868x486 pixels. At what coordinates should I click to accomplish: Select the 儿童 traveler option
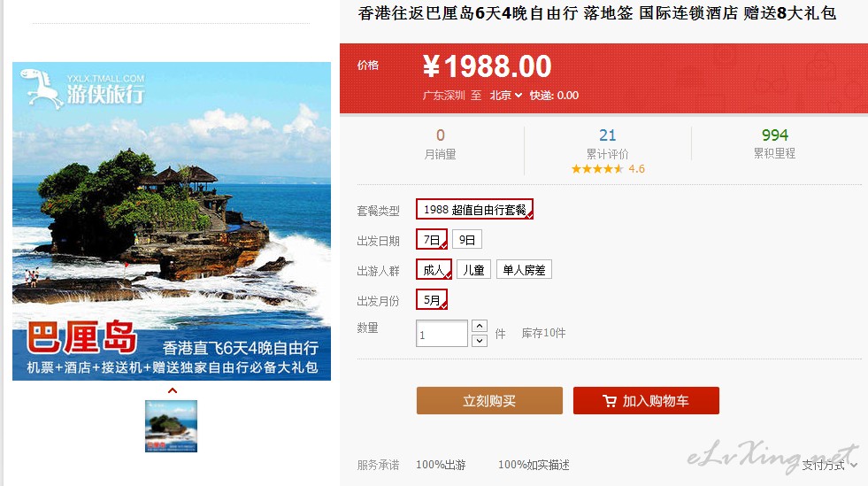(474, 270)
